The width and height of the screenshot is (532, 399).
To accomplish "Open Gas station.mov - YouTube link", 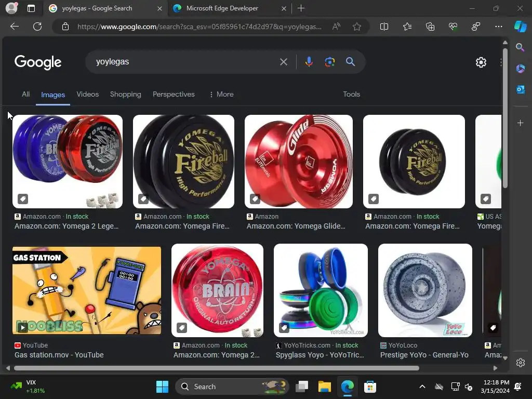I will 59,355.
